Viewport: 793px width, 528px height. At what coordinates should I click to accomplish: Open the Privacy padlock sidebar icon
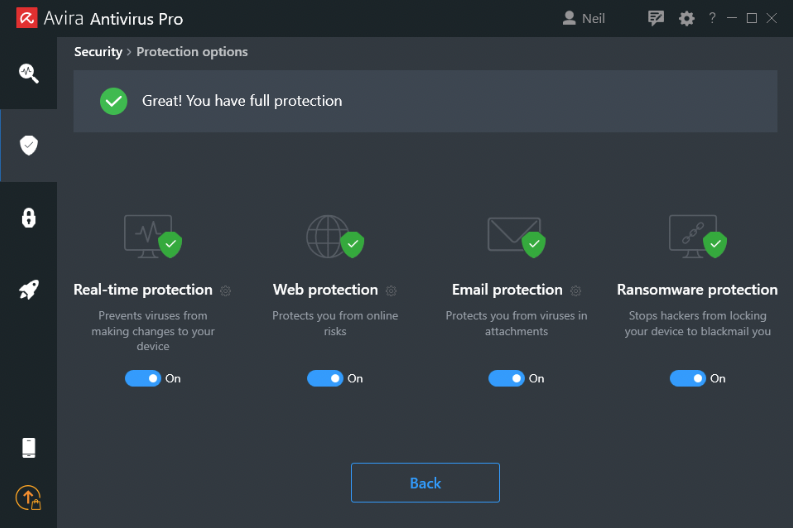(x=29, y=218)
